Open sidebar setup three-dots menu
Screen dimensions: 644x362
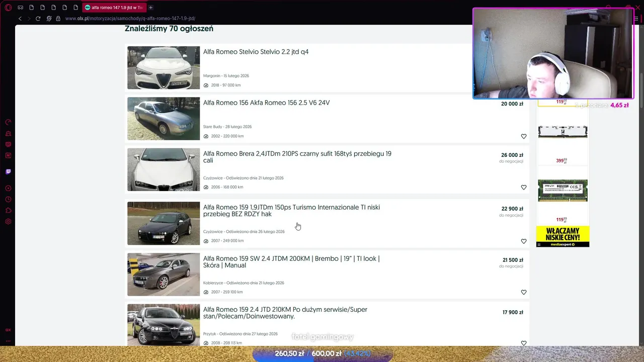pyautogui.click(x=8, y=341)
